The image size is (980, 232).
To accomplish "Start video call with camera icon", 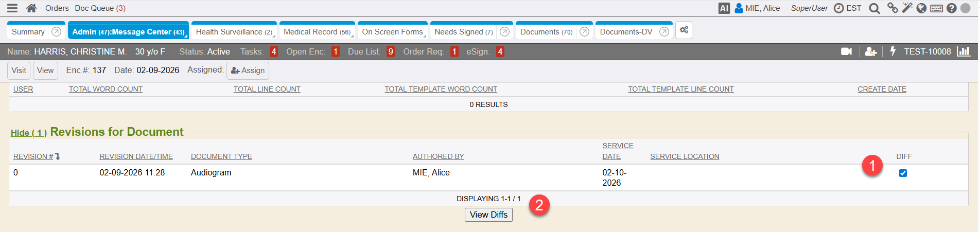I will (x=846, y=51).
